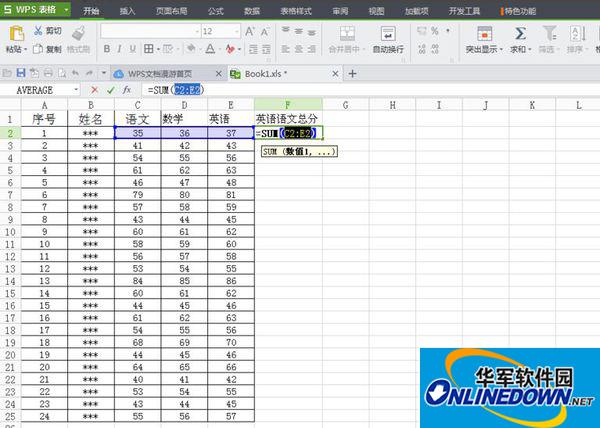The height and width of the screenshot is (428, 600).
Task: Switch to the 视图 ribbon tab
Action: (376, 11)
